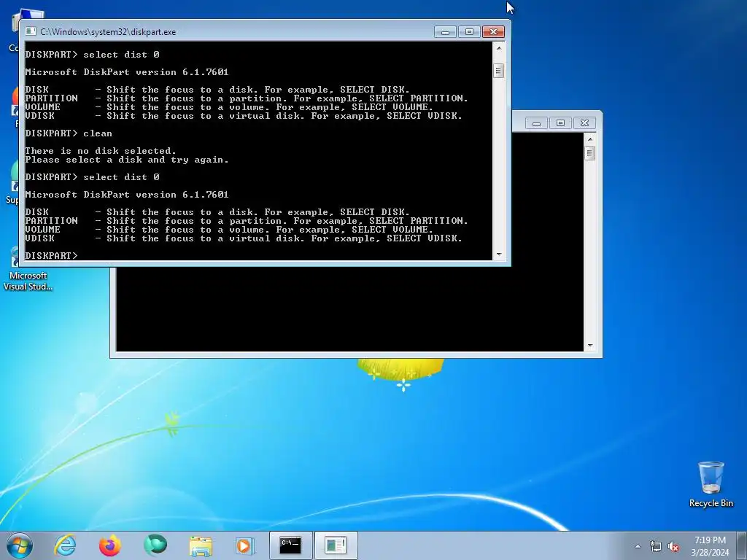This screenshot has width=747, height=560.
Task: Open the green globe browser taskbar icon
Action: tap(155, 545)
